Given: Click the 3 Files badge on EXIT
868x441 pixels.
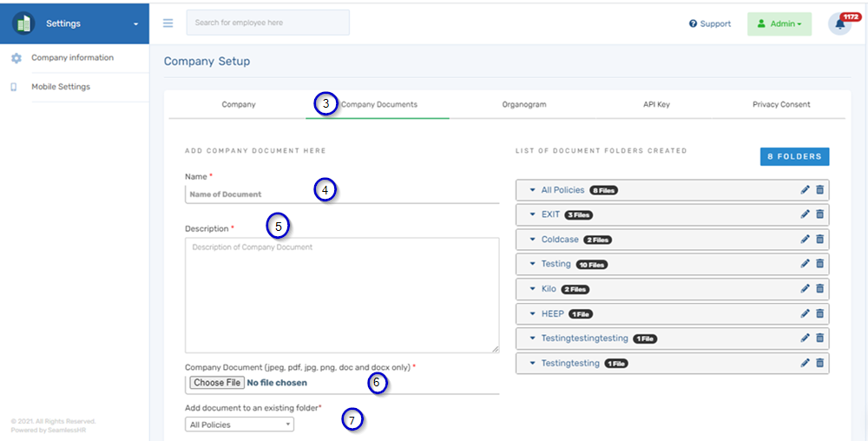Looking at the screenshot, I should click(x=580, y=215).
